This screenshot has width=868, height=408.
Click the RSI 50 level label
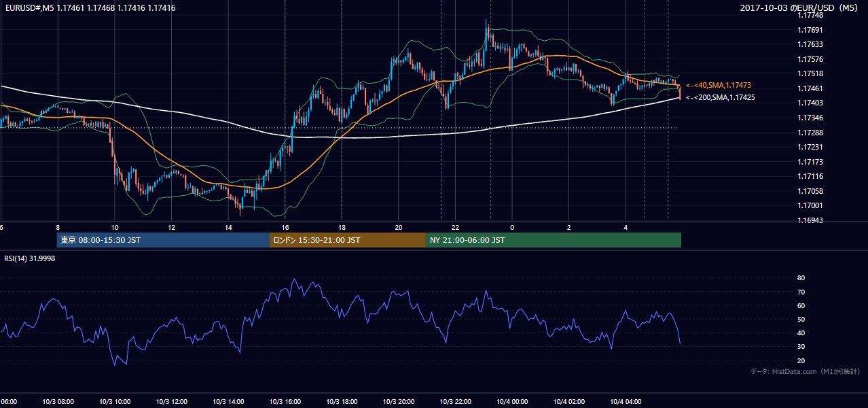(x=801, y=319)
